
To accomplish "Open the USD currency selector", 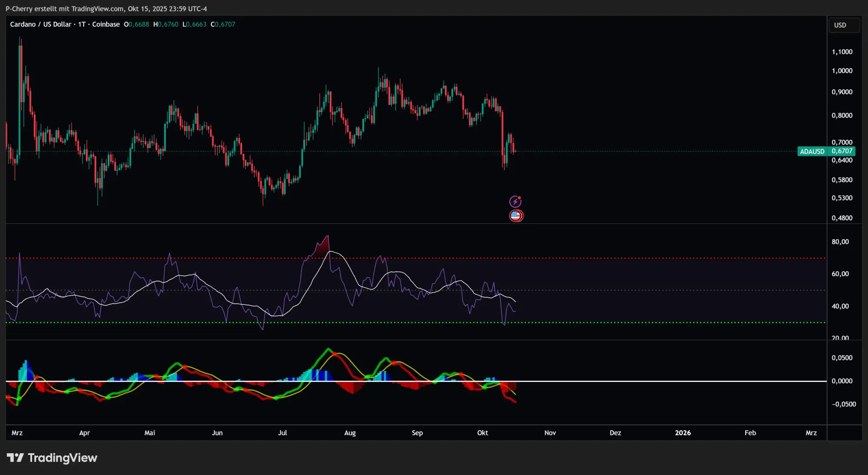I will click(843, 25).
